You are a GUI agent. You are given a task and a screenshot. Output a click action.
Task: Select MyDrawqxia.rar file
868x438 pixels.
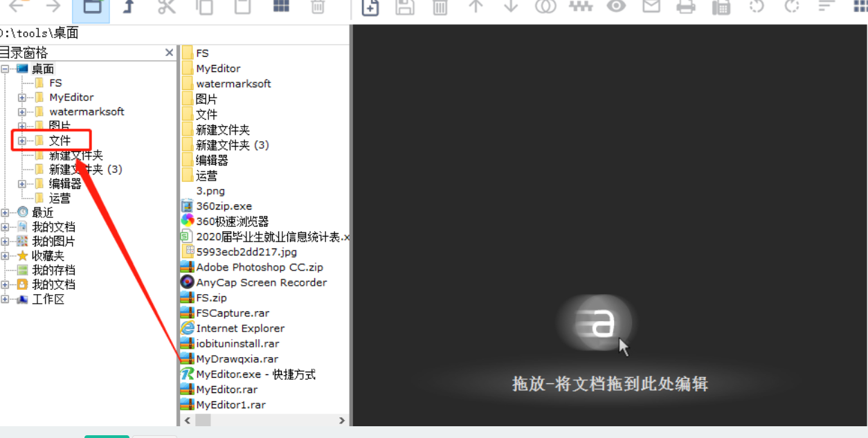tap(229, 359)
